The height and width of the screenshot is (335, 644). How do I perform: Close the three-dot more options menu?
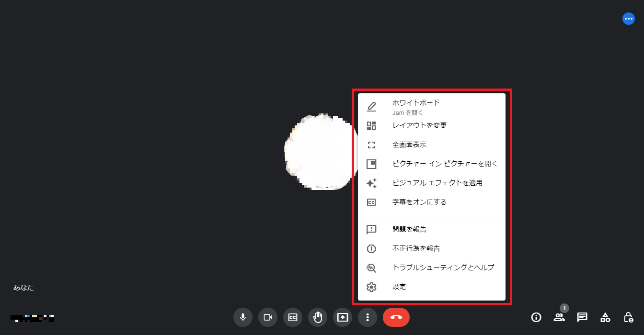368,317
